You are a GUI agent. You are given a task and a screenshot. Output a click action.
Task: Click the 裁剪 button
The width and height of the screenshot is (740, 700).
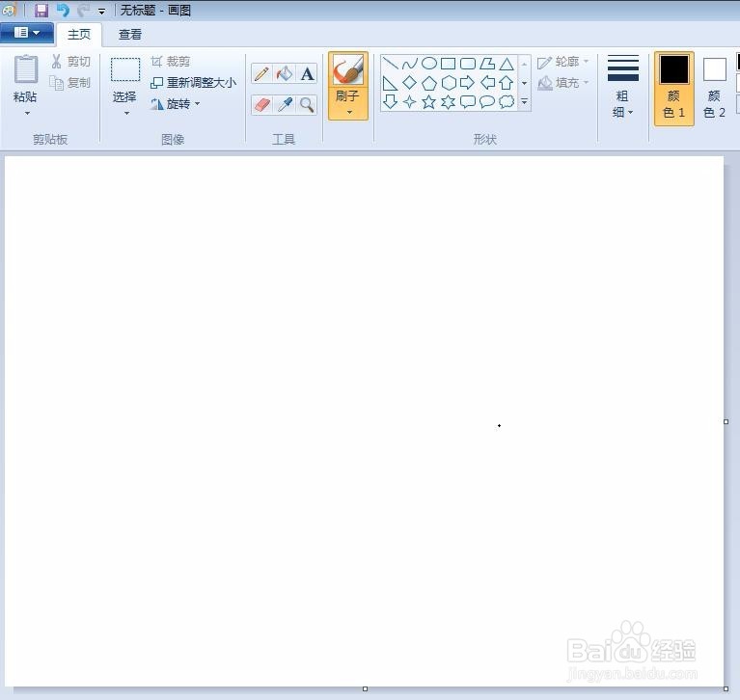(171, 62)
